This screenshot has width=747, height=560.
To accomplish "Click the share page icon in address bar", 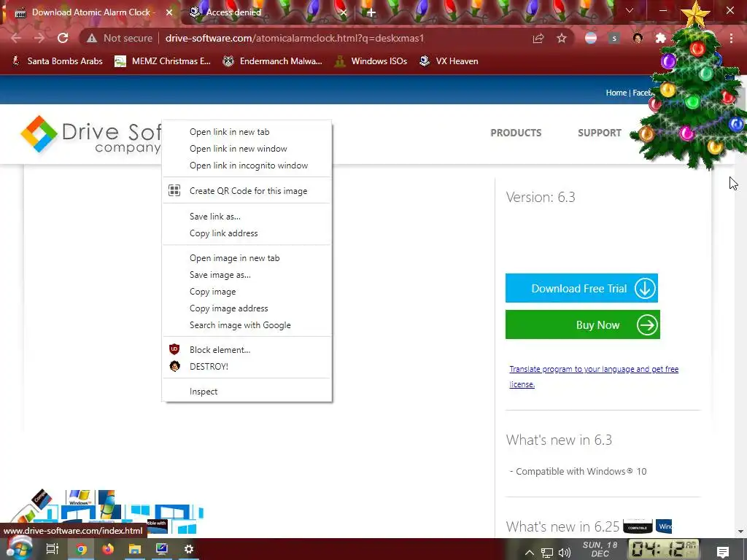I will click(x=538, y=38).
